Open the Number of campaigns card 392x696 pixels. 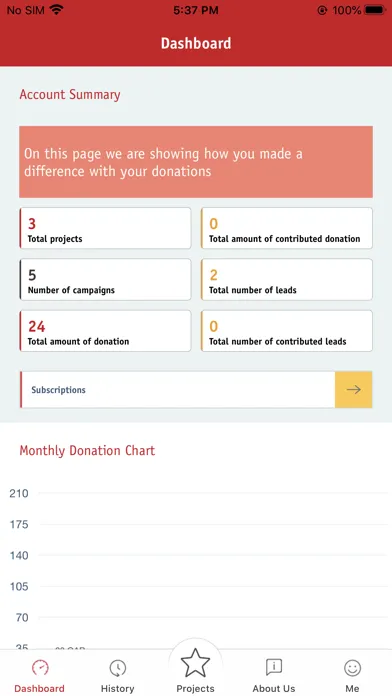click(105, 280)
